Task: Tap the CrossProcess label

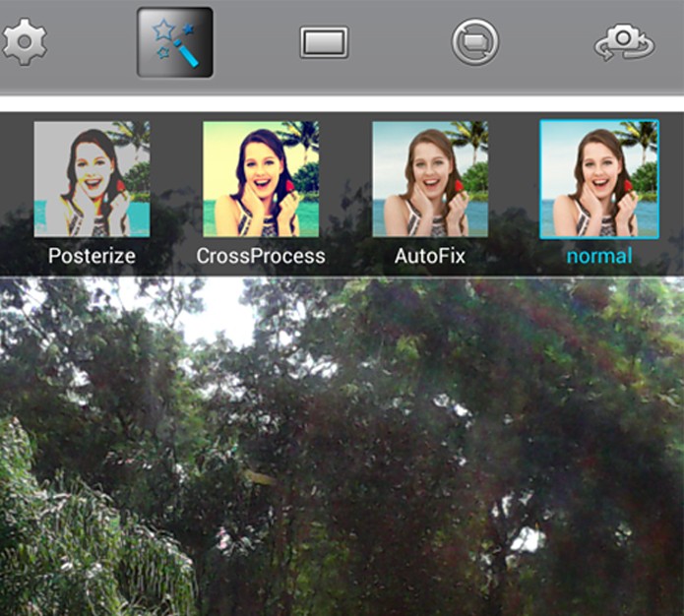Action: (x=261, y=256)
